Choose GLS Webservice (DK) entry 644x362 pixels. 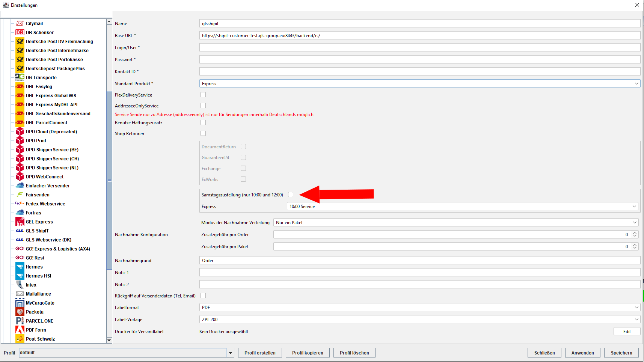48,240
